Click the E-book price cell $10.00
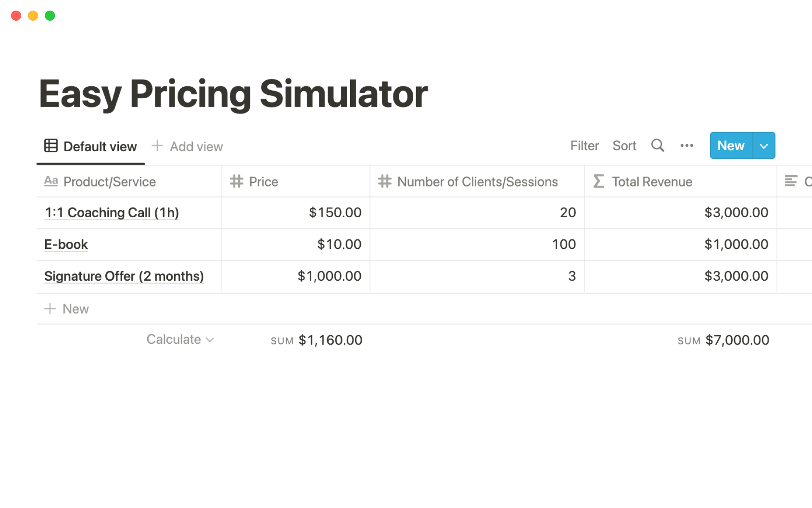Viewport: 812px width, 508px height. pyautogui.click(x=339, y=244)
